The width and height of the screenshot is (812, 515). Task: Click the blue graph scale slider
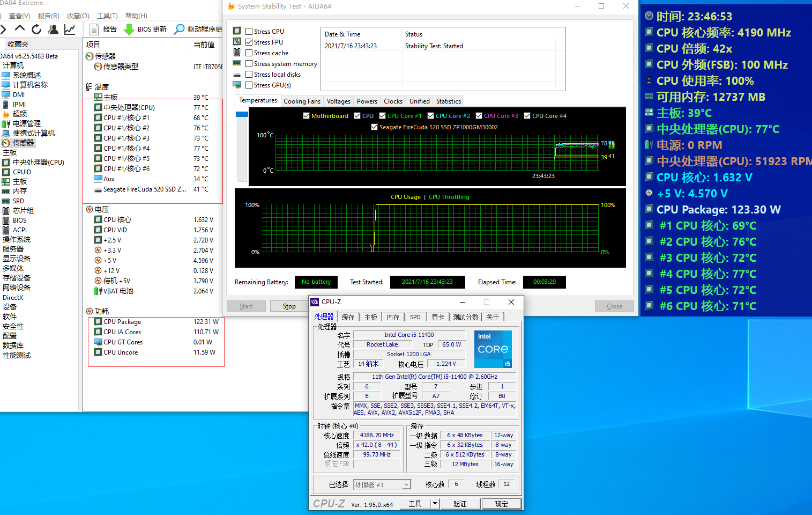[242, 114]
